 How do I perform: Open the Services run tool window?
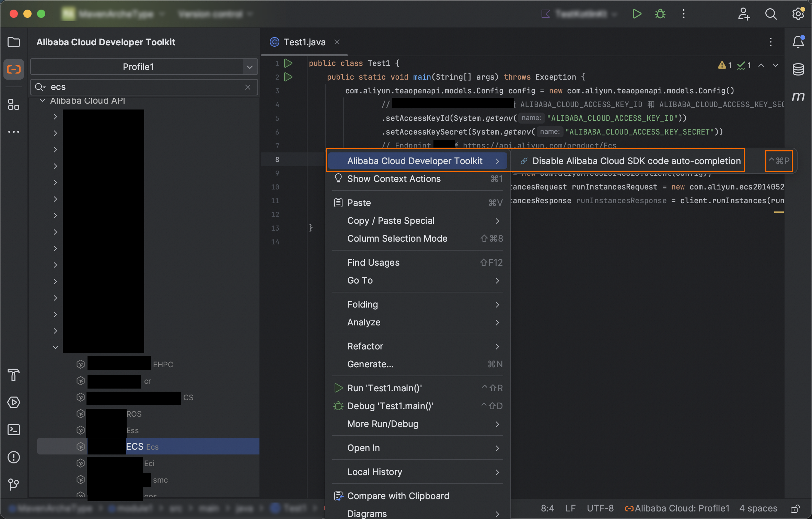point(14,402)
